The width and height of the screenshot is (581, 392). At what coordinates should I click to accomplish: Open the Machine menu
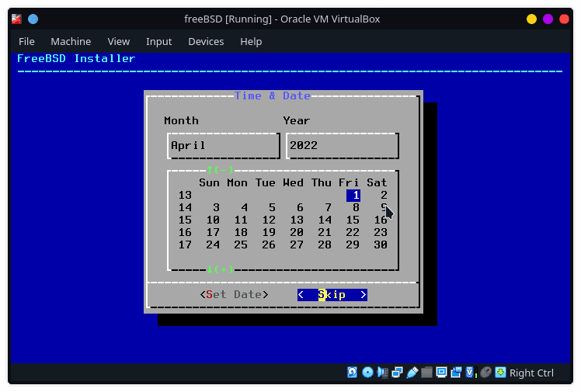[x=71, y=41]
